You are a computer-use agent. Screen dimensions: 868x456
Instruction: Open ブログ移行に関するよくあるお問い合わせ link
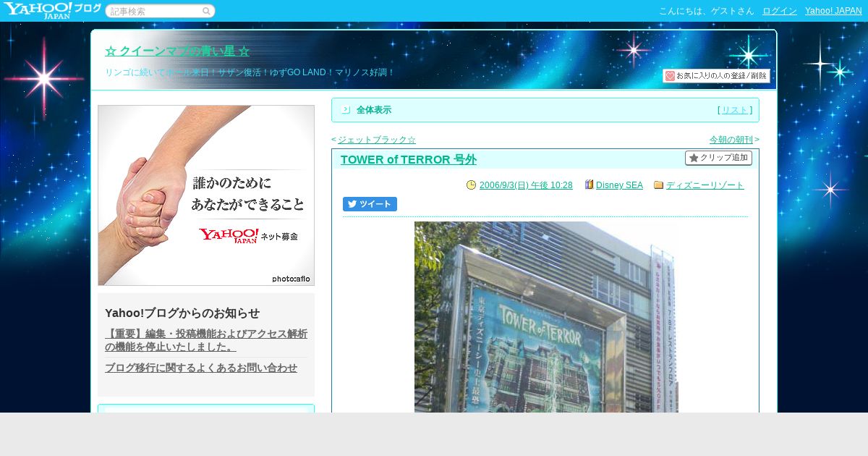coord(201,368)
